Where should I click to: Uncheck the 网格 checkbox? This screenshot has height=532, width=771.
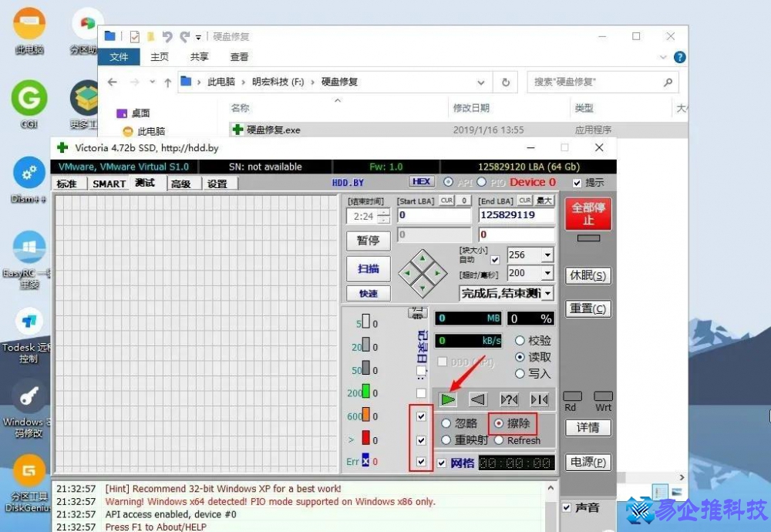pos(443,462)
